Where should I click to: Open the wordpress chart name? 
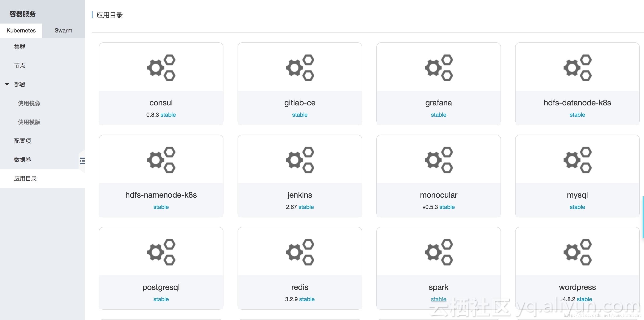pyautogui.click(x=577, y=288)
